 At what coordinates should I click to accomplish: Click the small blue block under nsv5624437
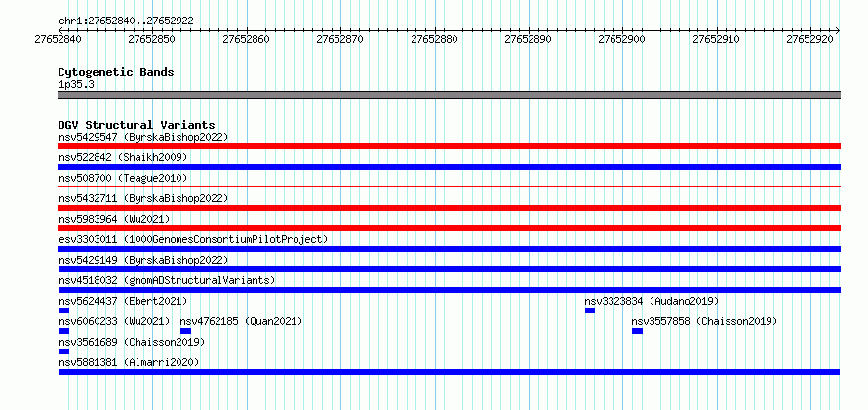pyautogui.click(x=63, y=310)
